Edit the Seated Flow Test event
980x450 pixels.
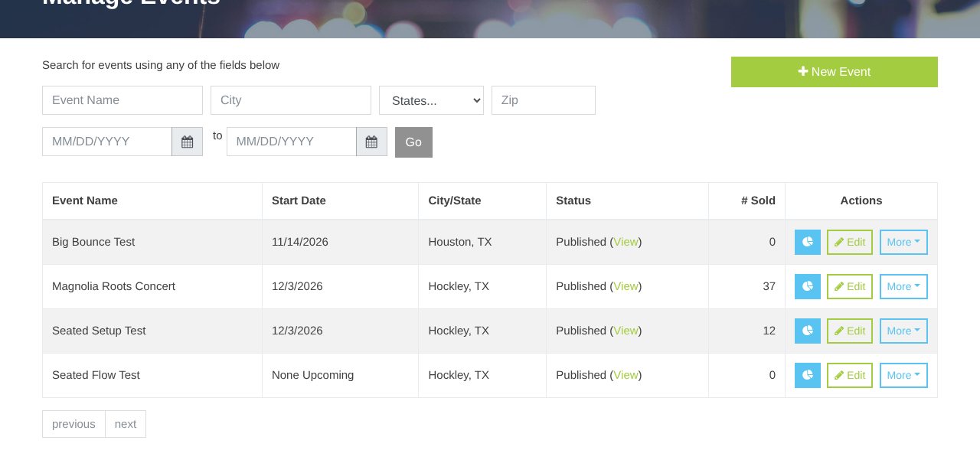850,375
